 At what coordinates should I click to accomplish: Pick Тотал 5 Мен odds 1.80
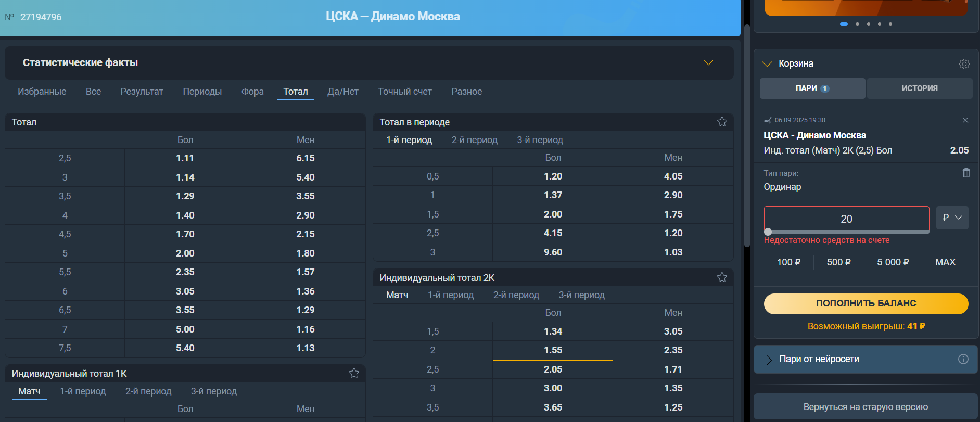coord(306,253)
